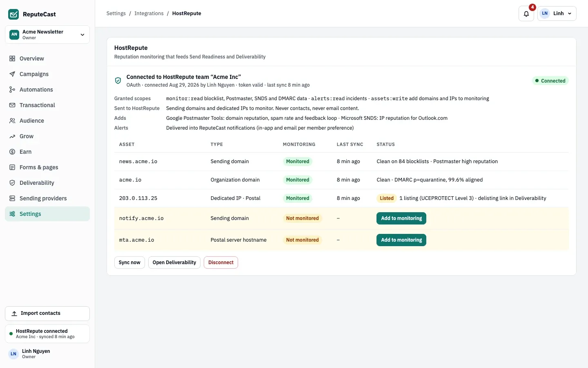
Task: Open the Linh user menu dropdown
Action: (x=557, y=13)
